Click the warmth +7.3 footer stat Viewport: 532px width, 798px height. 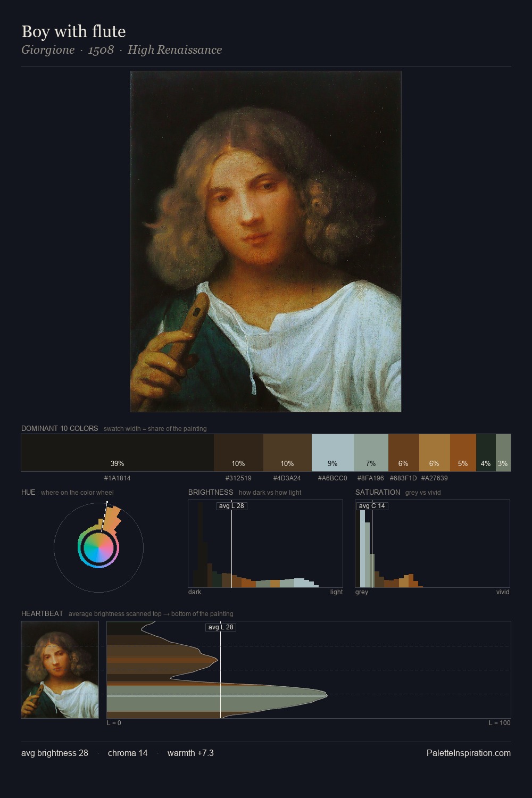point(190,753)
